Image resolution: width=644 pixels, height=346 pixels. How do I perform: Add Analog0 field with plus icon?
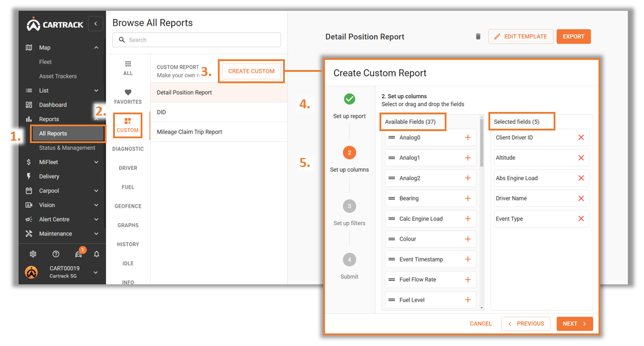tap(467, 138)
